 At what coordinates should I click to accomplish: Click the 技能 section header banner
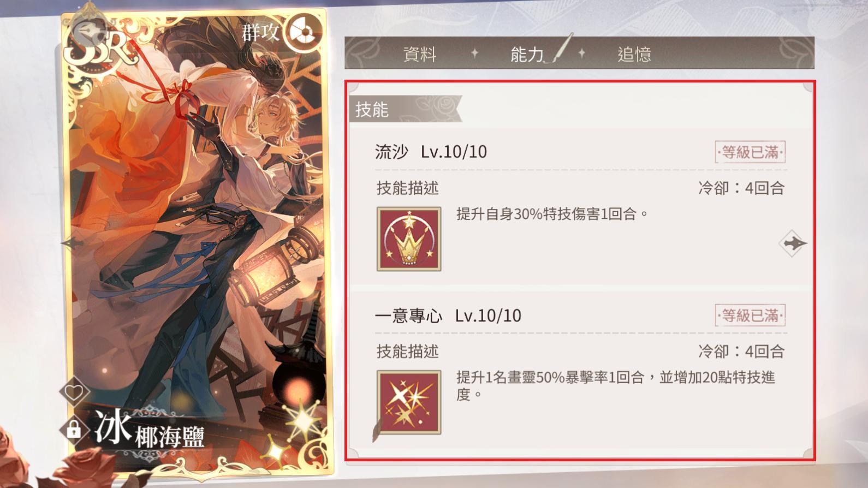pos(405,109)
